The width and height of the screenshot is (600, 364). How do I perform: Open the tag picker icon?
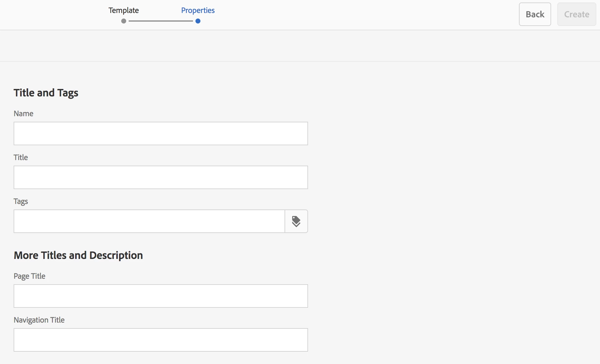[296, 221]
